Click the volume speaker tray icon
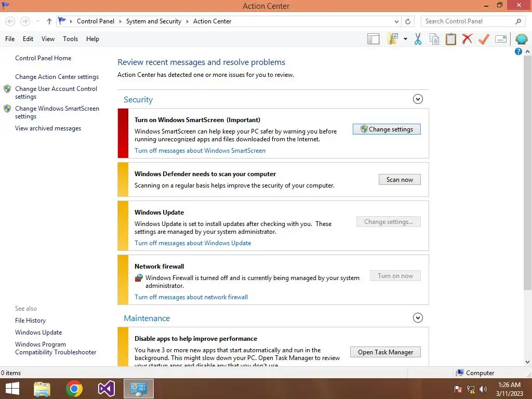The height and width of the screenshot is (399, 532). click(483, 389)
